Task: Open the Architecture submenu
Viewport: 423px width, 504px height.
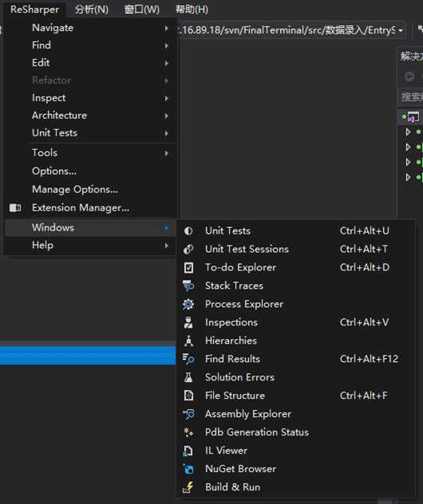Action: (x=89, y=116)
